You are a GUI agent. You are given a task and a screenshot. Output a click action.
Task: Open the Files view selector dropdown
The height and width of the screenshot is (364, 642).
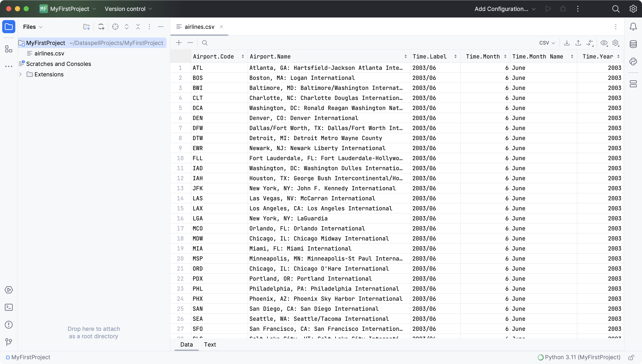(x=33, y=27)
